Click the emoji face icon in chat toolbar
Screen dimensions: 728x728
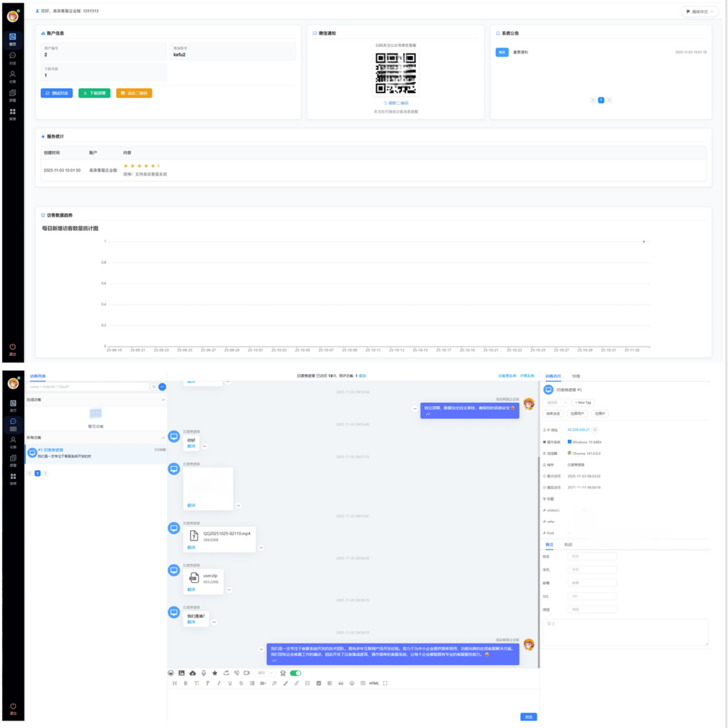tap(171, 673)
